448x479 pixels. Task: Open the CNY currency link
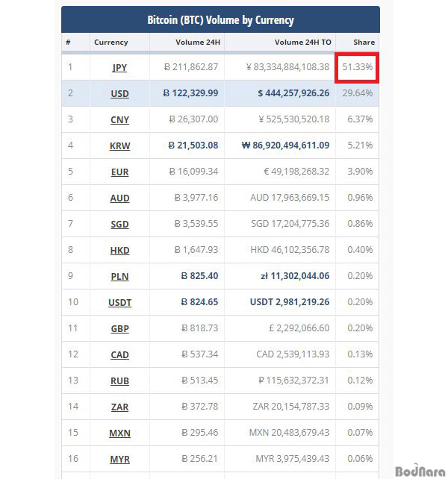coord(119,119)
